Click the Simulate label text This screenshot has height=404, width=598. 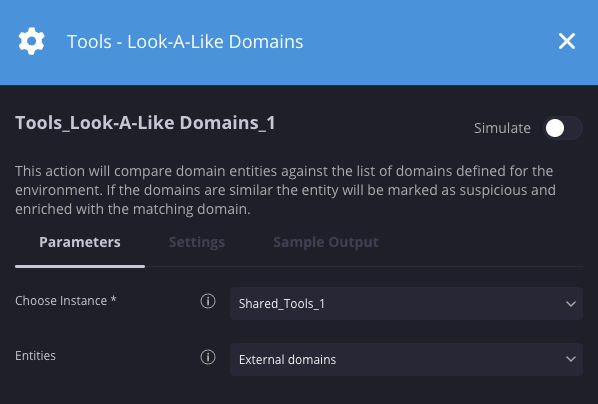pyautogui.click(x=502, y=128)
